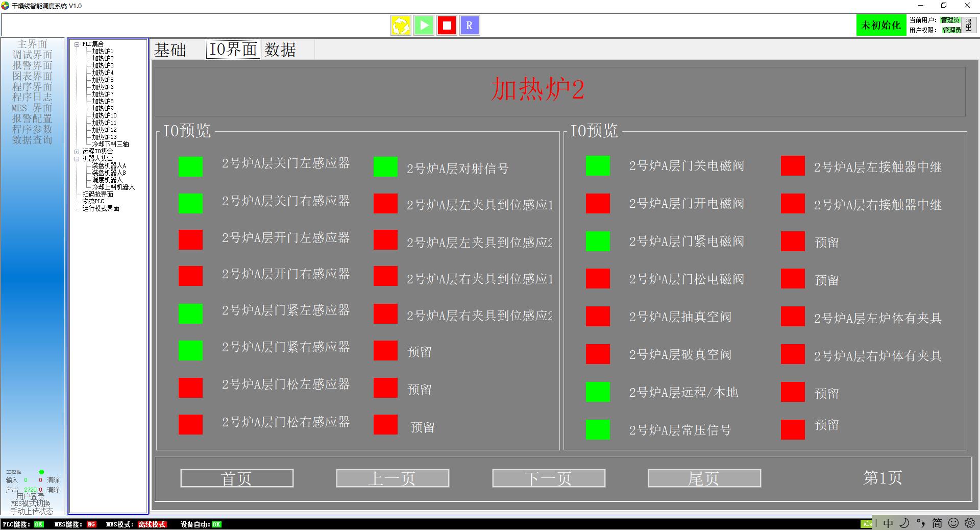
Task: Collapse the 机器人集合 tree node
Action: (77, 159)
